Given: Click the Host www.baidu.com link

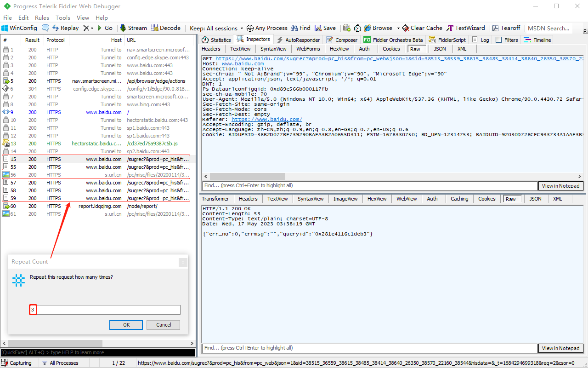Looking at the screenshot, I should 243,63.
